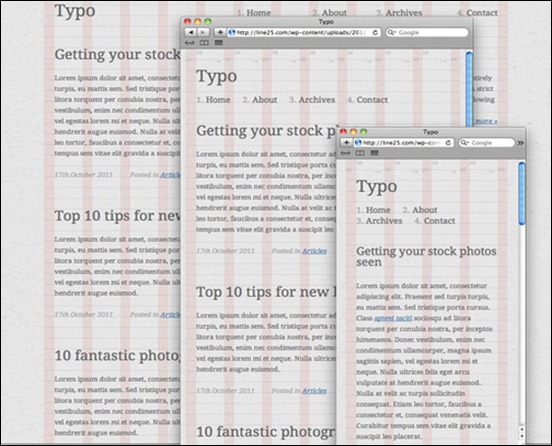Minimize the small front Safari window
This screenshot has height=446, width=552.
(353, 132)
